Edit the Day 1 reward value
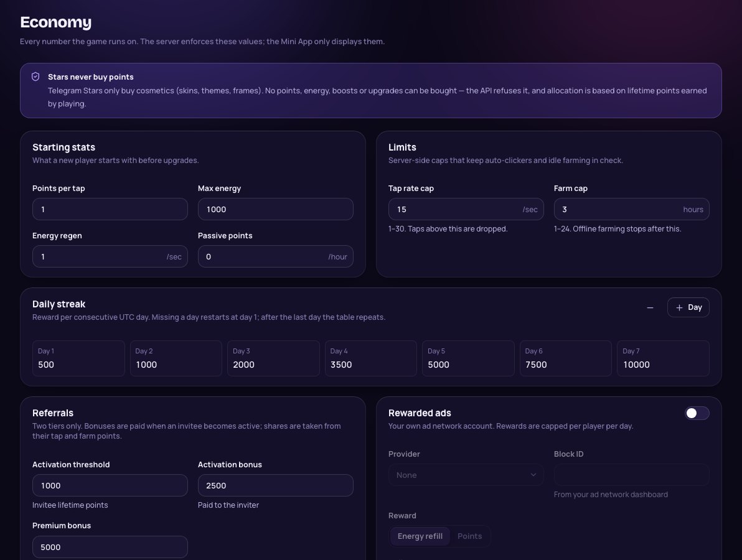 78,358
